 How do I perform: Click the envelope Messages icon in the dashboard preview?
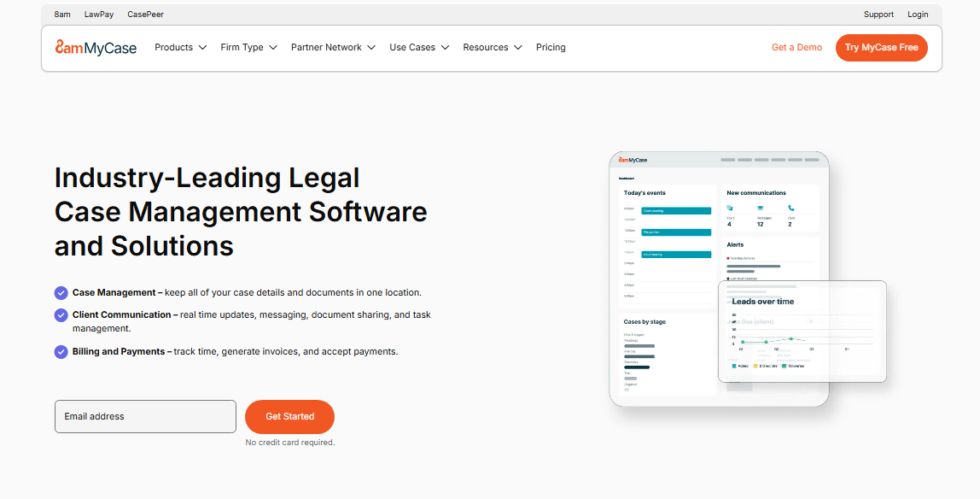pyautogui.click(x=760, y=208)
